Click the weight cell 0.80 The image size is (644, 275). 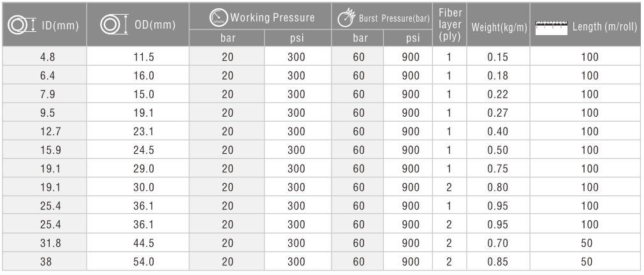coord(499,187)
